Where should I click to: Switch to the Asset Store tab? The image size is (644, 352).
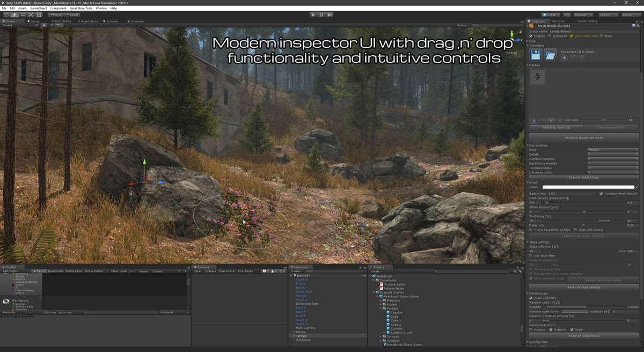(x=87, y=21)
